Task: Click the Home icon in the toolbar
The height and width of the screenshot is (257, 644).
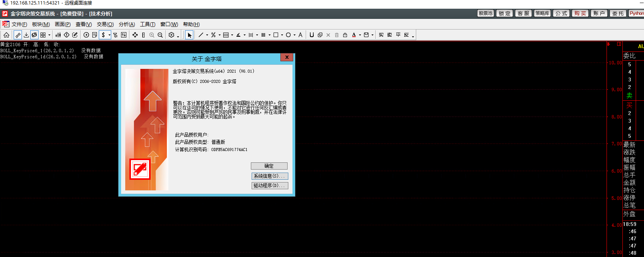Action: pyautogui.click(x=6, y=35)
